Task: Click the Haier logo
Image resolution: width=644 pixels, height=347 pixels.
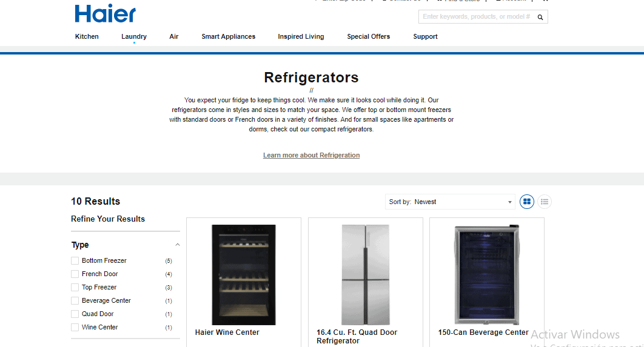Action: click(105, 13)
